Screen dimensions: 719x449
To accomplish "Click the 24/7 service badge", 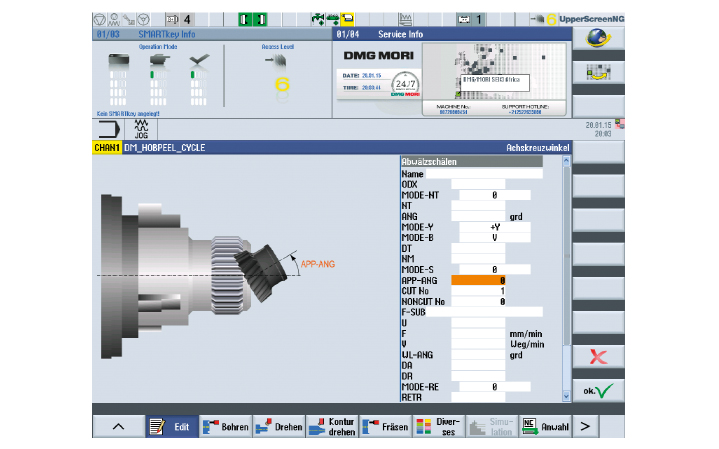I will click(x=407, y=84).
